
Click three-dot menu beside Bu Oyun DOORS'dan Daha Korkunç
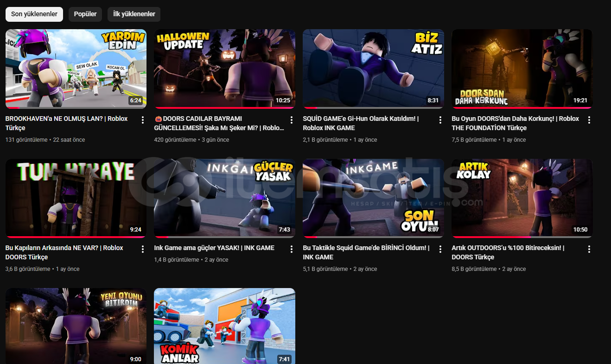tap(589, 120)
